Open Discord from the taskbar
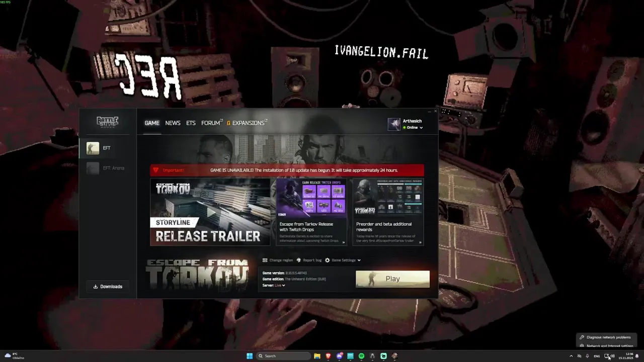The height and width of the screenshot is (362, 644). point(340,356)
